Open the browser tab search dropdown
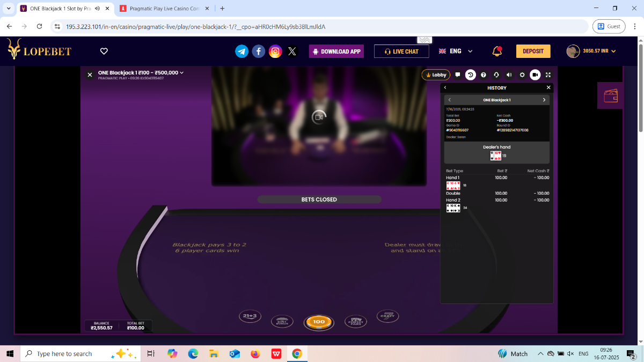The height and width of the screenshot is (362, 644). 9,9
